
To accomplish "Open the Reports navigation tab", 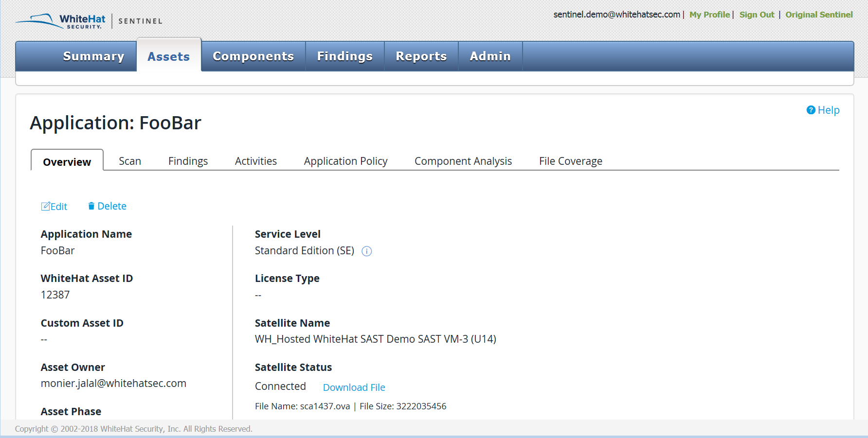I will tap(421, 56).
